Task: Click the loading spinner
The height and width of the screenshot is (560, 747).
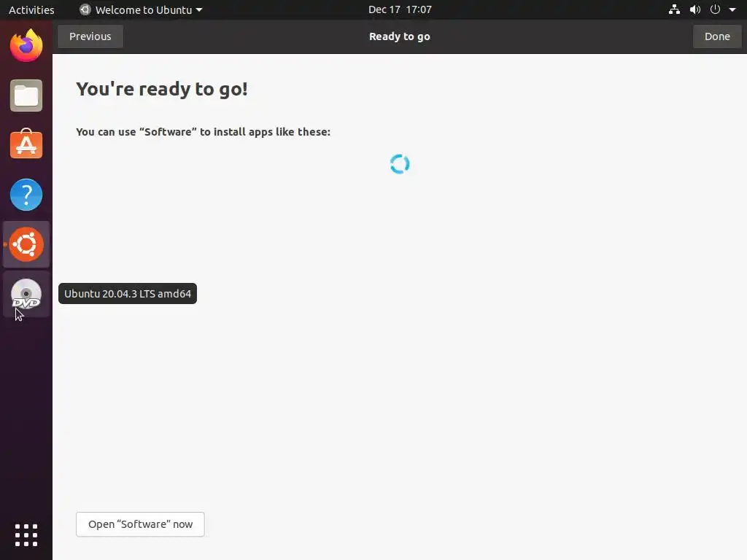Action: [x=400, y=164]
